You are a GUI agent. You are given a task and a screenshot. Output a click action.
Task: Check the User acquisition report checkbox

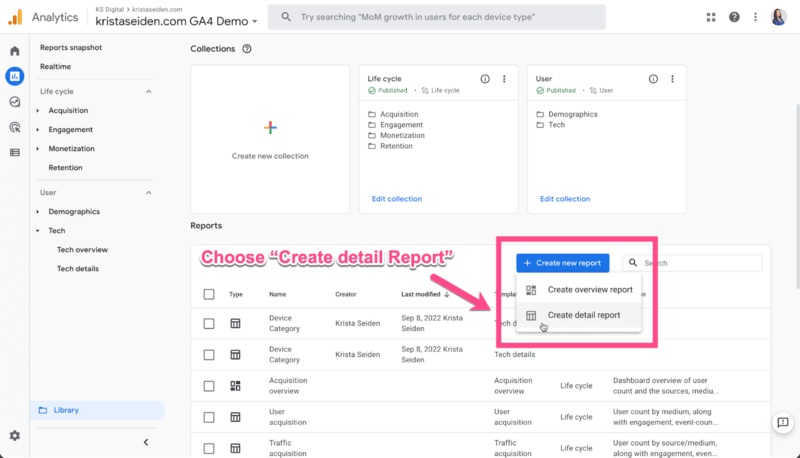tap(209, 417)
